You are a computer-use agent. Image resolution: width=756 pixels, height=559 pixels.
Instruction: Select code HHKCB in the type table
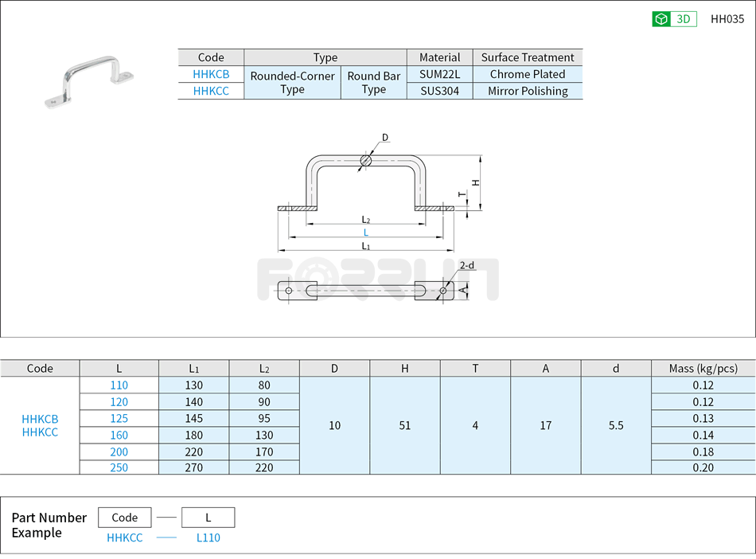click(210, 73)
